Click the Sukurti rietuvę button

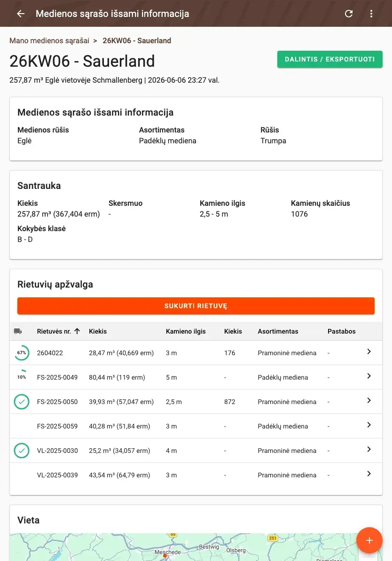(x=196, y=306)
